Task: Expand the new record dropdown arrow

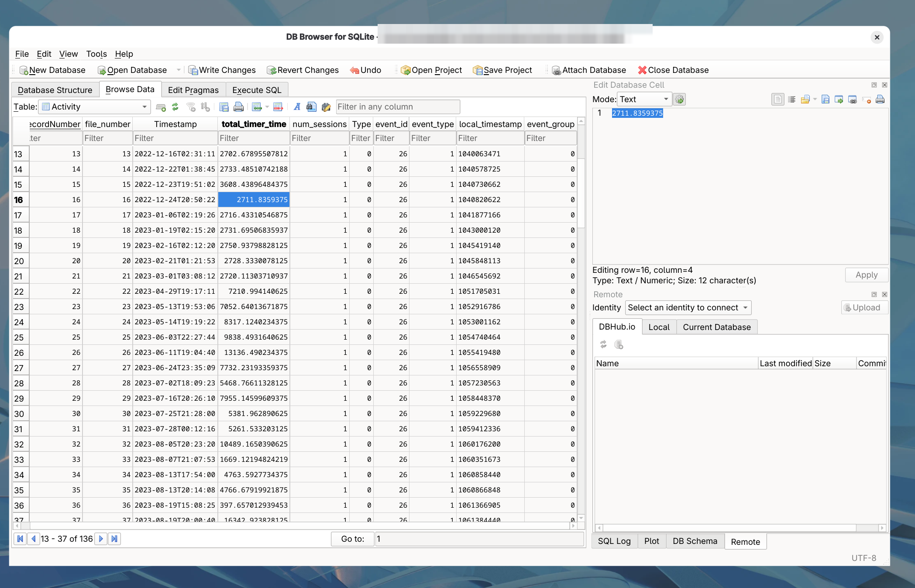Action: [267, 107]
